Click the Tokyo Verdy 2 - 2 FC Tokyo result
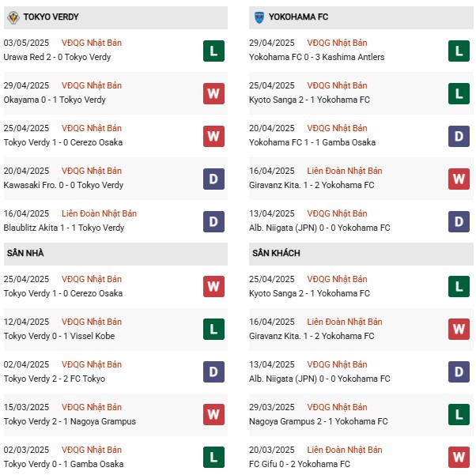The width and height of the screenshot is (476, 475). (55, 379)
